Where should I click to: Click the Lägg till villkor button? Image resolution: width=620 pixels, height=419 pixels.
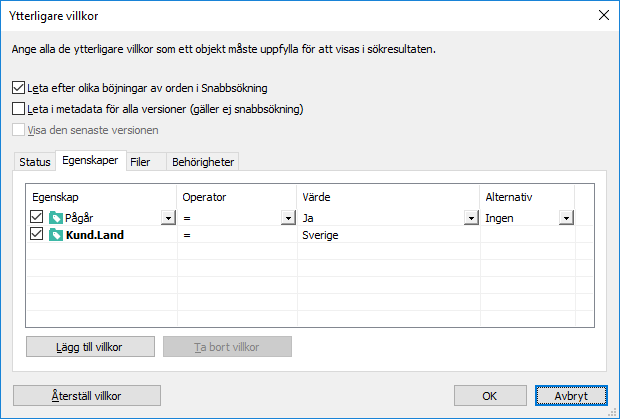91,347
